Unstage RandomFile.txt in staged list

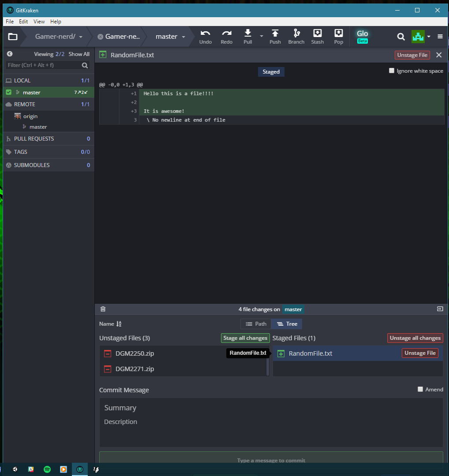click(x=420, y=353)
